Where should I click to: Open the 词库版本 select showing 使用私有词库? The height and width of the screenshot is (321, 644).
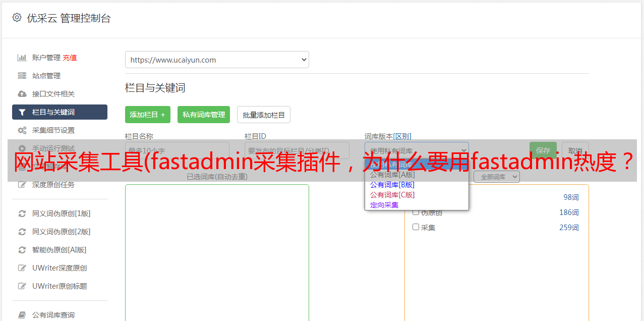pos(417,150)
